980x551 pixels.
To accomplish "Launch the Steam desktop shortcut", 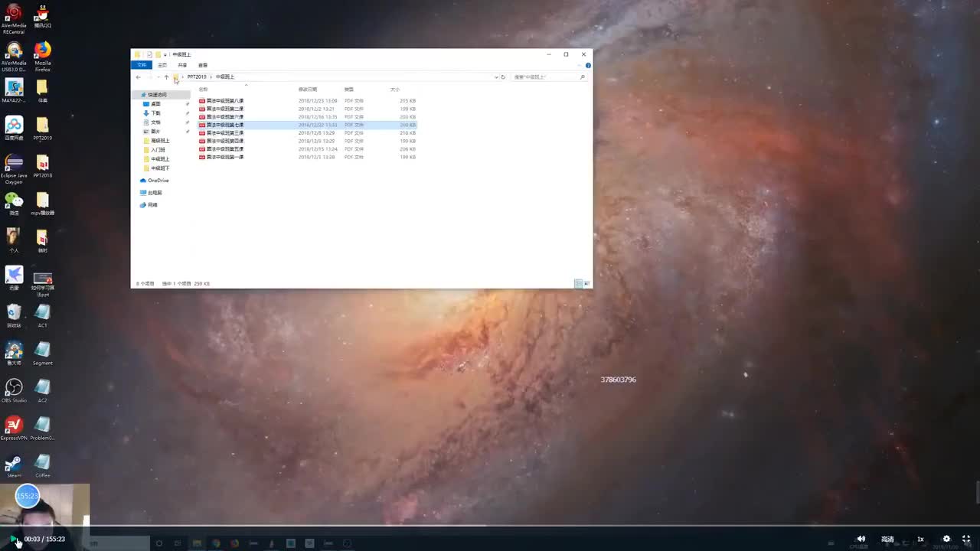I will [x=14, y=465].
